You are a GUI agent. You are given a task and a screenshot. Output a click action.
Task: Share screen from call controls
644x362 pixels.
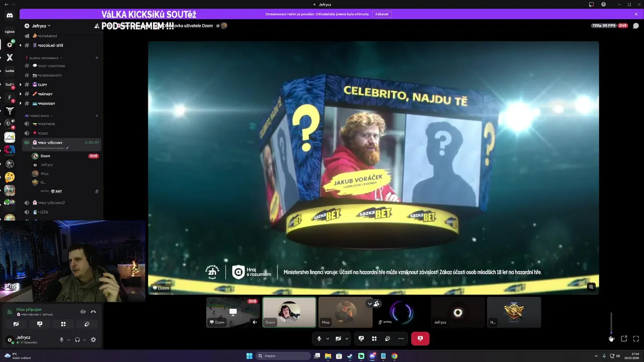(361, 339)
